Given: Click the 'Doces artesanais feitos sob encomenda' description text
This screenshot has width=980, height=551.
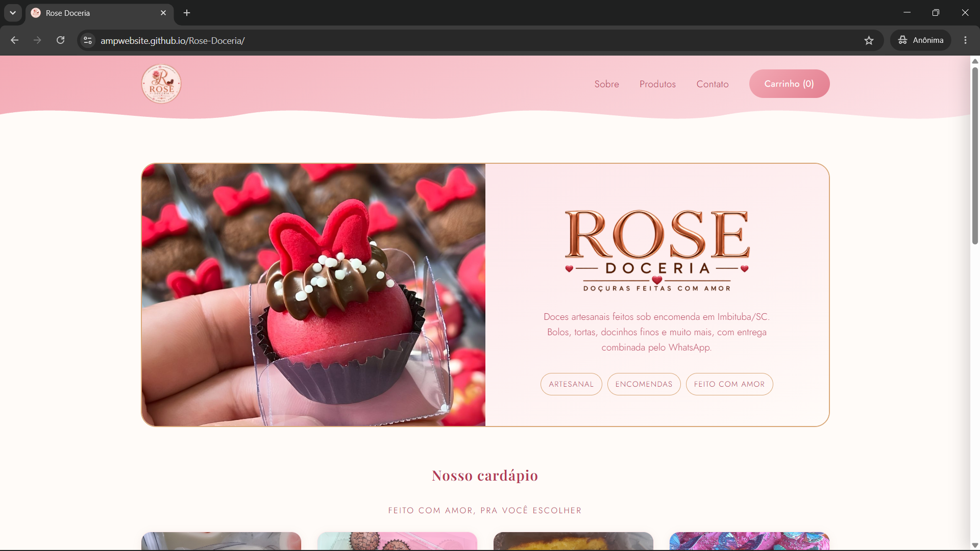Looking at the screenshot, I should tap(656, 332).
